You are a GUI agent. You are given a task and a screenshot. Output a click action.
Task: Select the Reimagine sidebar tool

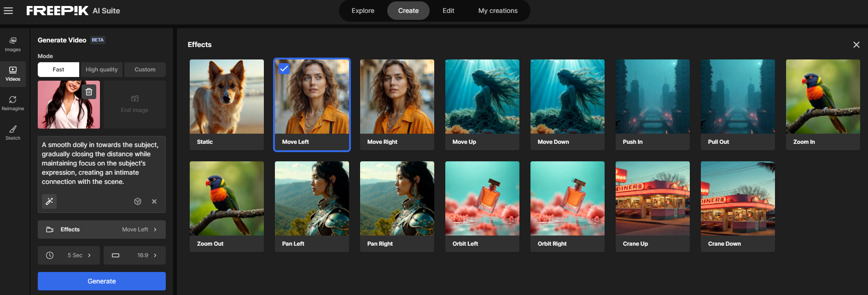pos(13,103)
